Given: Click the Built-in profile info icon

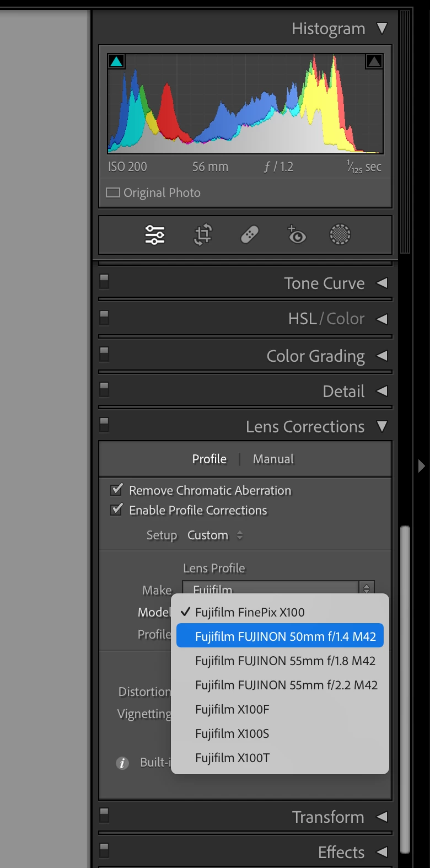Looking at the screenshot, I should (x=122, y=763).
